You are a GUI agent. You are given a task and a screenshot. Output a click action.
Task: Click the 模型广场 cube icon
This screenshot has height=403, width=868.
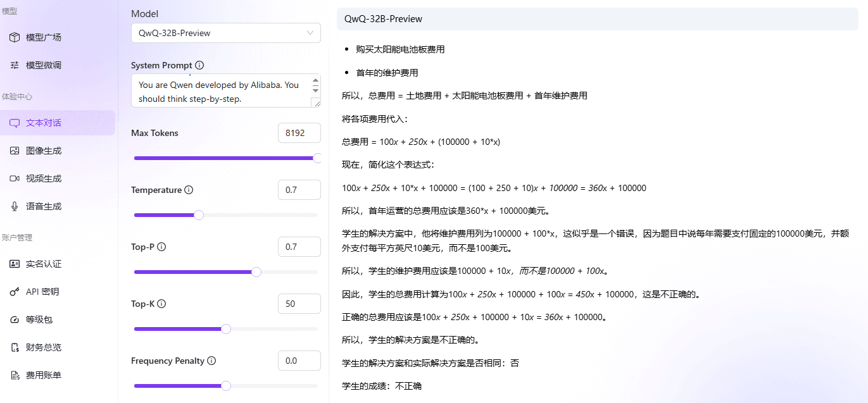(15, 37)
